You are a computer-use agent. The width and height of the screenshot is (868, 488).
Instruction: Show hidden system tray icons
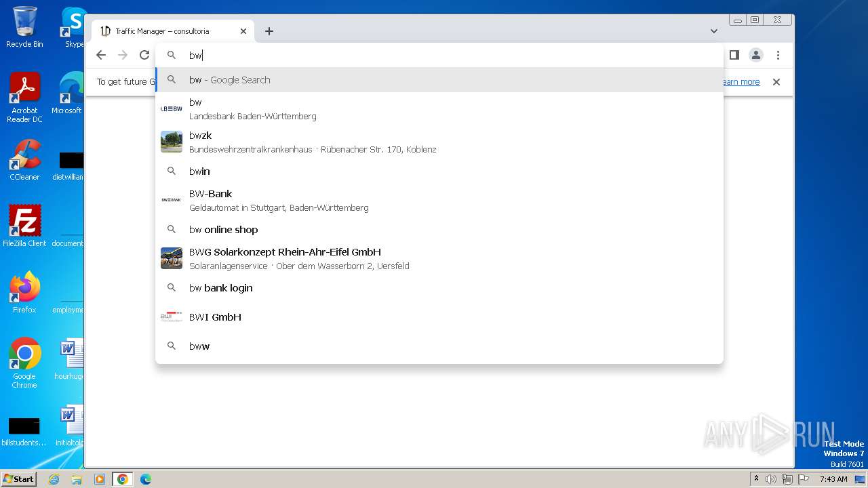click(757, 479)
